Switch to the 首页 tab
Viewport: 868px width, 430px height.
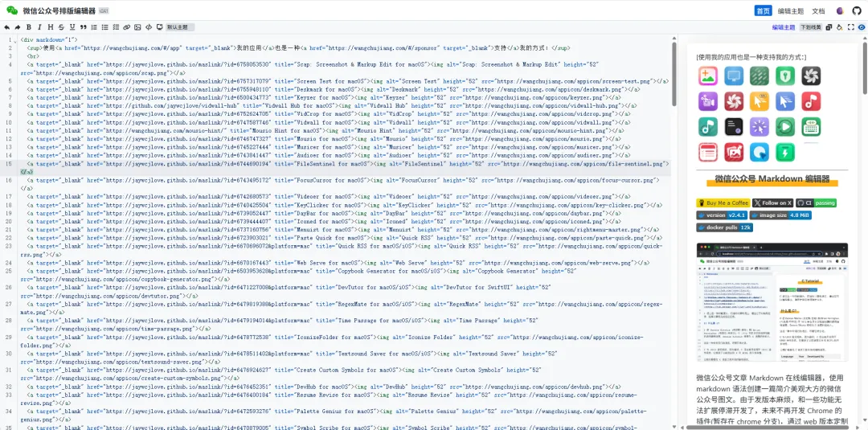(x=764, y=11)
